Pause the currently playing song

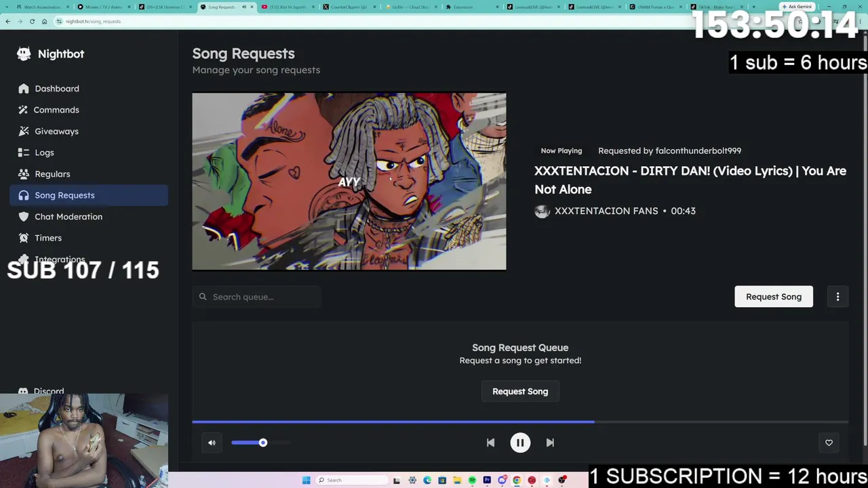click(520, 443)
